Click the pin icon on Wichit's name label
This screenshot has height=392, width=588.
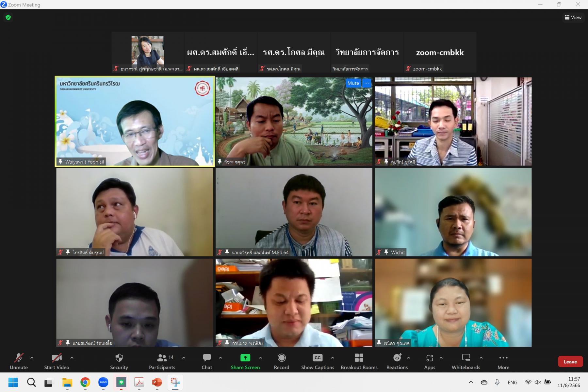(386, 252)
